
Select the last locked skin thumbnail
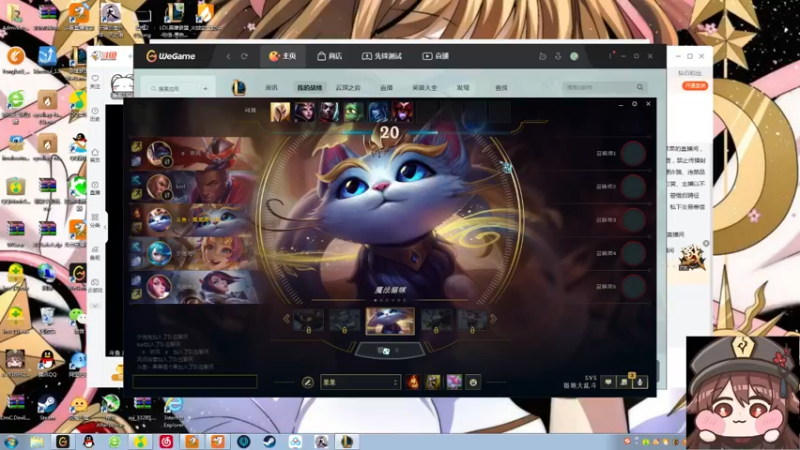(x=472, y=321)
